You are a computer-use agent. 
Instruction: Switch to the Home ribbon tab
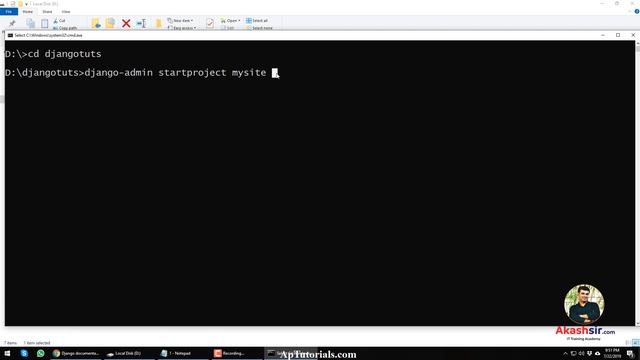[x=28, y=11]
